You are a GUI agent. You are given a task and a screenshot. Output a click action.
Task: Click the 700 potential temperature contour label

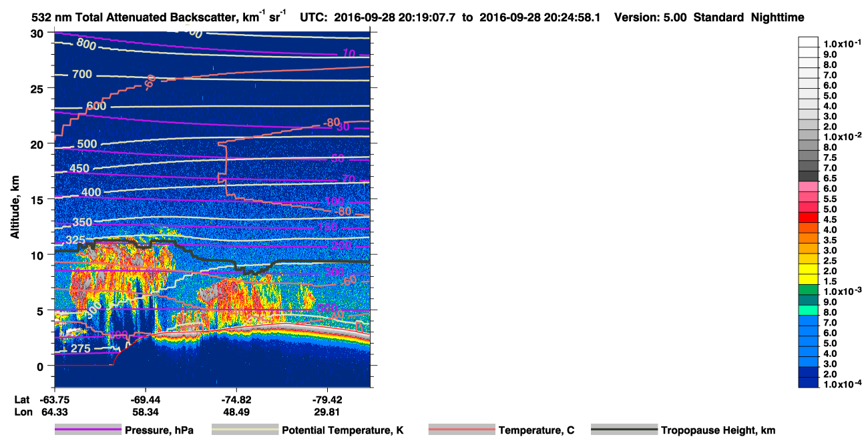[x=81, y=74]
